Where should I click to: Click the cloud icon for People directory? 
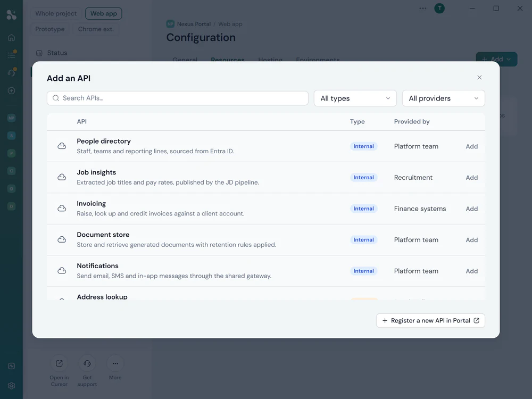(62, 146)
